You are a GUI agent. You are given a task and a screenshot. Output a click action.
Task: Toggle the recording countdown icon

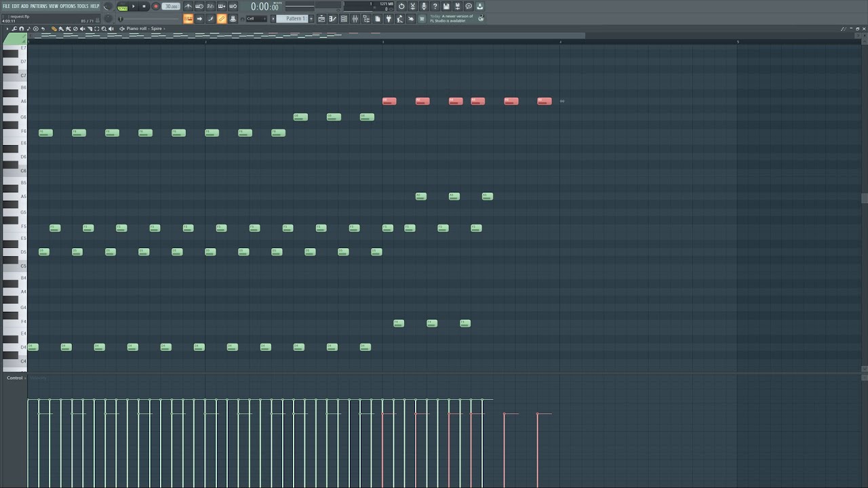[x=210, y=6]
